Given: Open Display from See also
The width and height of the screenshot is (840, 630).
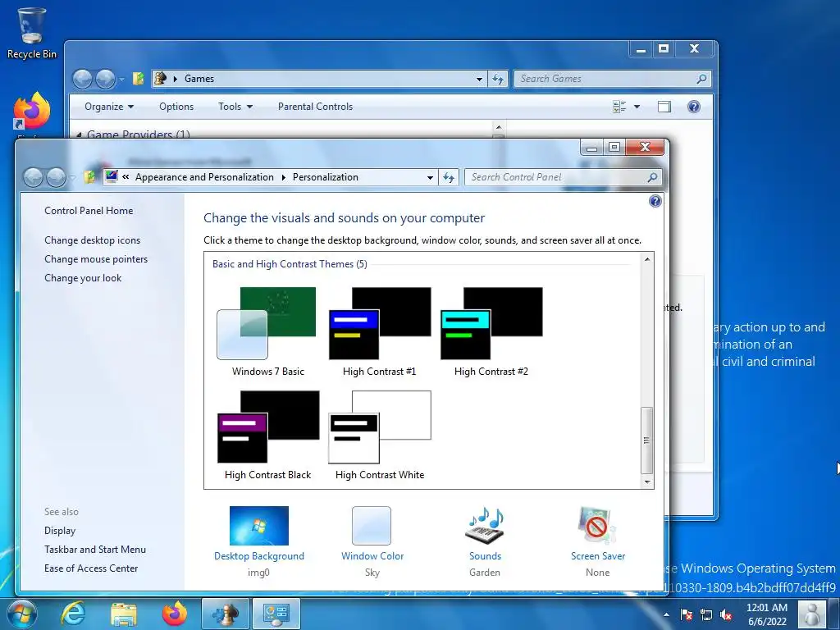Looking at the screenshot, I should [60, 531].
